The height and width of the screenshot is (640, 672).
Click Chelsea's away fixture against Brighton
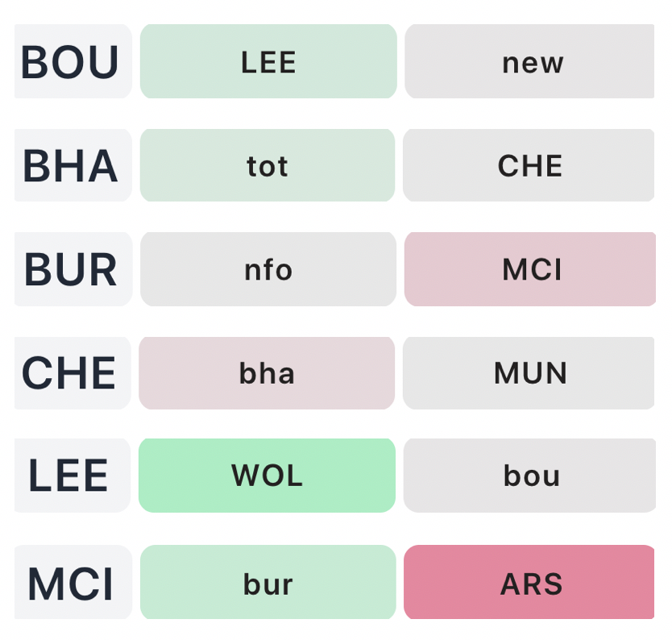click(x=267, y=373)
